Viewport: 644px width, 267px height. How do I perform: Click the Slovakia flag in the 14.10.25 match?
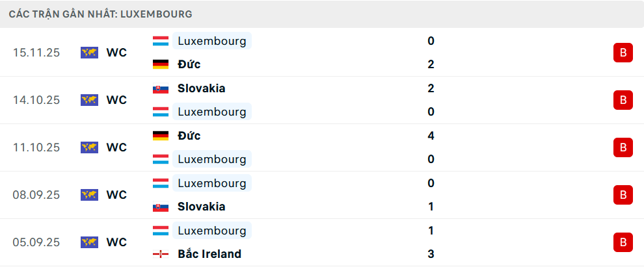pyautogui.click(x=161, y=88)
